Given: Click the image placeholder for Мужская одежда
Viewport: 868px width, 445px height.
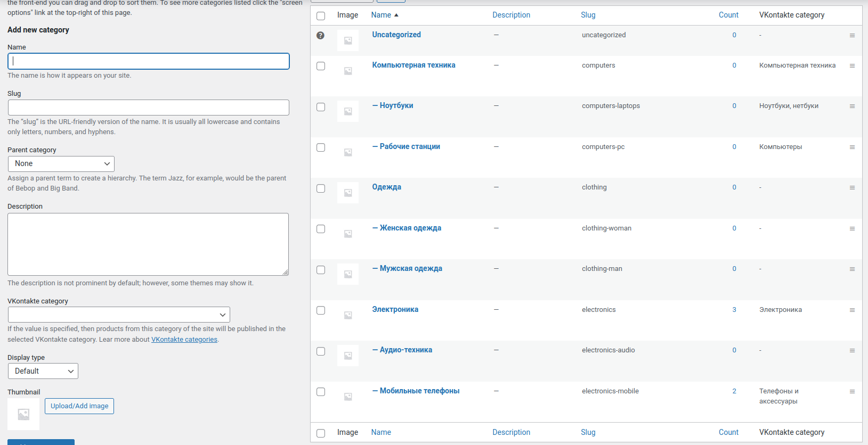Looking at the screenshot, I should click(348, 274).
